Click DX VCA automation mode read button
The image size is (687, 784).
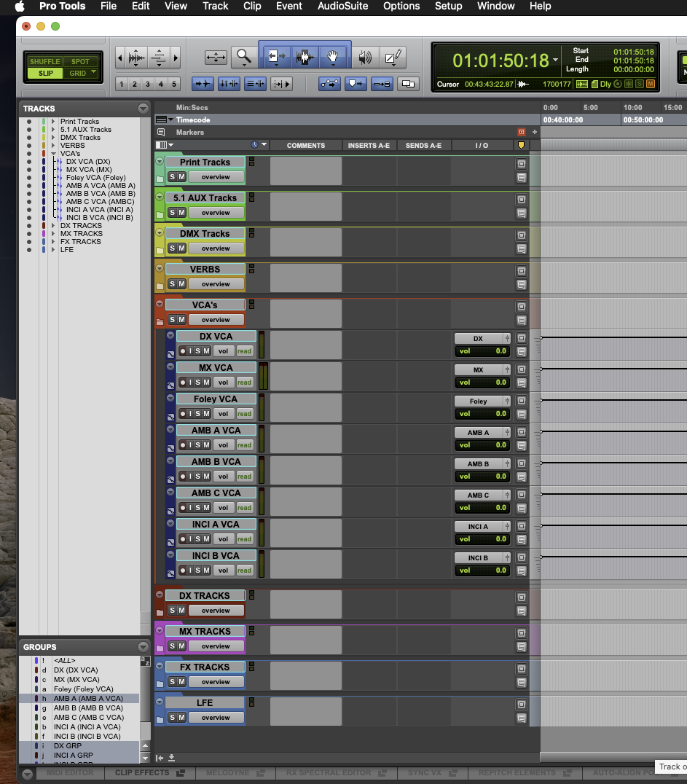(245, 351)
